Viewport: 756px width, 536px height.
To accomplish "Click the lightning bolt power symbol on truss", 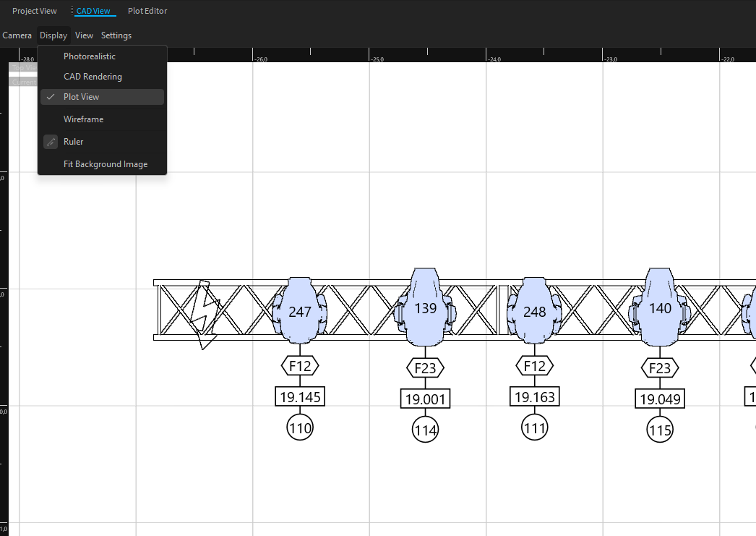I will tap(205, 315).
